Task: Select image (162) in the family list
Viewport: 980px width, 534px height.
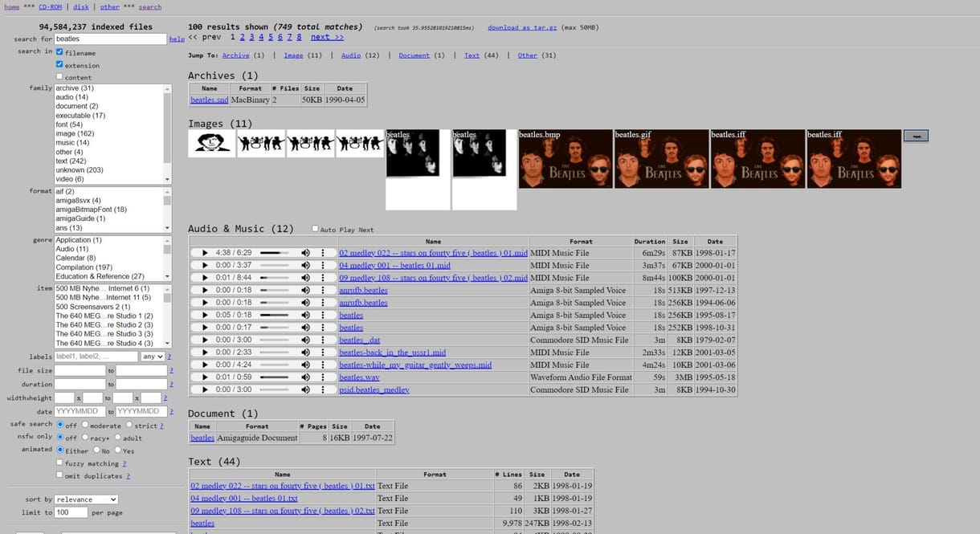Action: pyautogui.click(x=75, y=133)
